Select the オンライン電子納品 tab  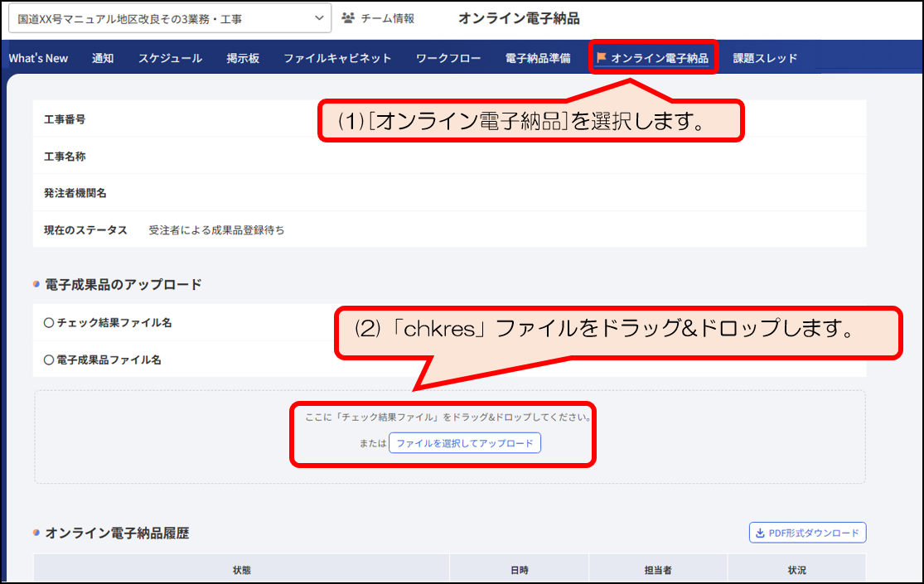coord(653,58)
